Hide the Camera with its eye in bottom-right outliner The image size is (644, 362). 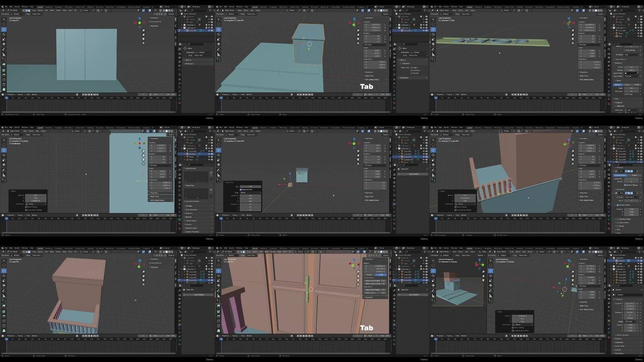pyautogui.click(x=638, y=261)
